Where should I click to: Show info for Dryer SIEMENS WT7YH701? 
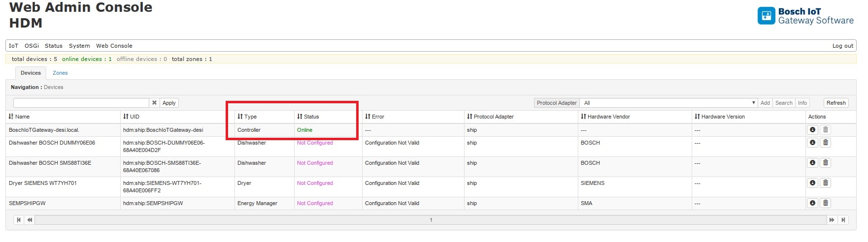[x=812, y=183]
